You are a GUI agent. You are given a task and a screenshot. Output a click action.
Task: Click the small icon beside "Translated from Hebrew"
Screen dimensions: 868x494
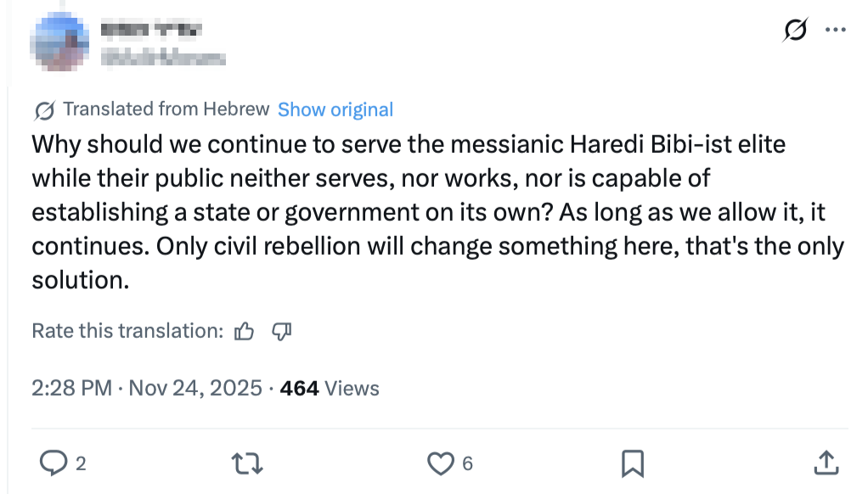click(x=44, y=110)
